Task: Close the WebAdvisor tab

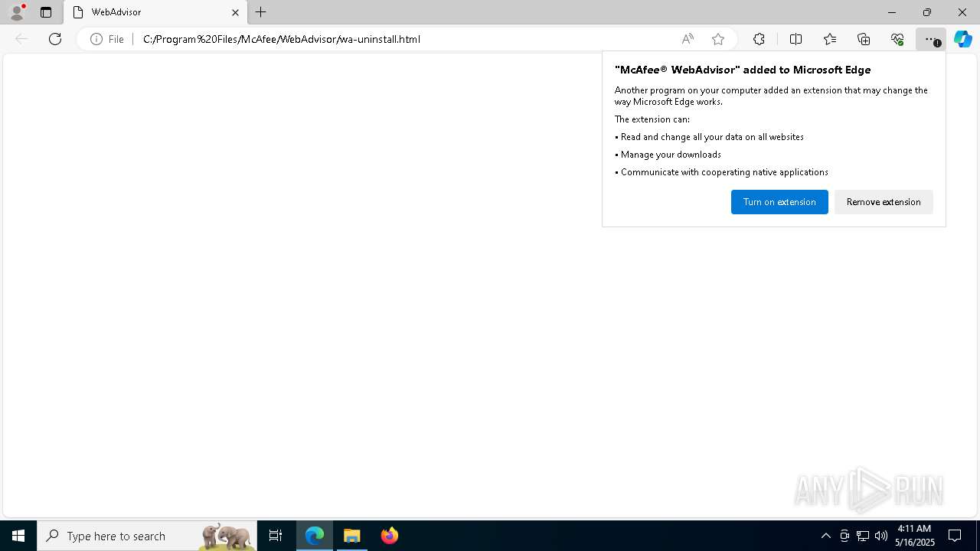Action: (x=235, y=12)
